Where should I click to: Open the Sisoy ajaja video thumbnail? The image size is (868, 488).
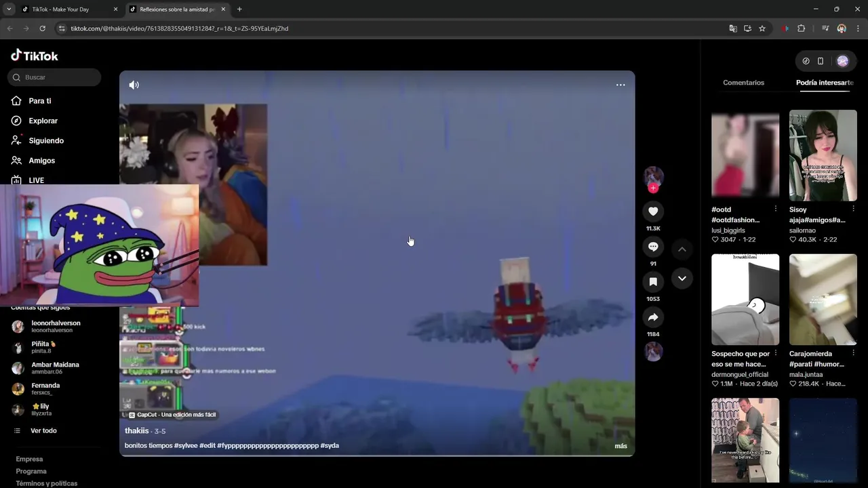pyautogui.click(x=823, y=155)
